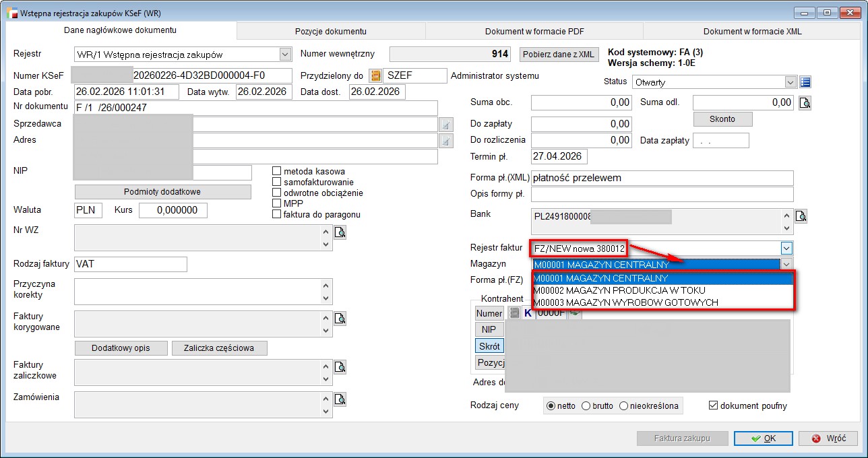Screen dimensions: 868x458
Task: Click into the Opis formy pł. field
Action: 662,195
